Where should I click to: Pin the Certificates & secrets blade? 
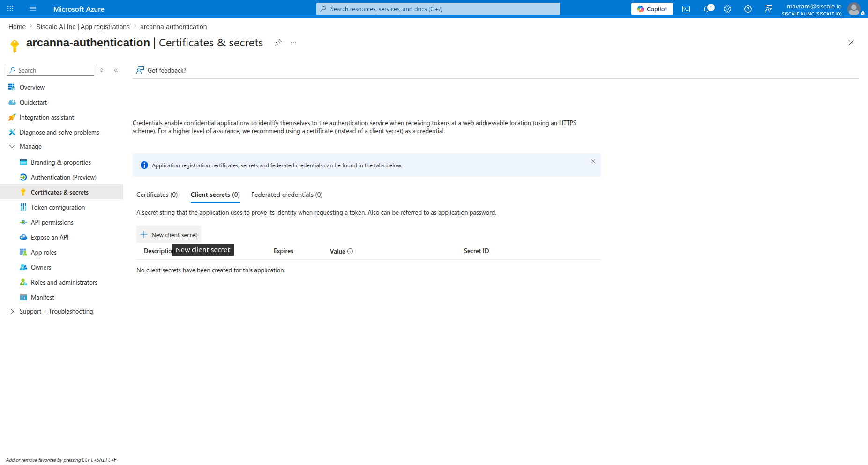[278, 43]
